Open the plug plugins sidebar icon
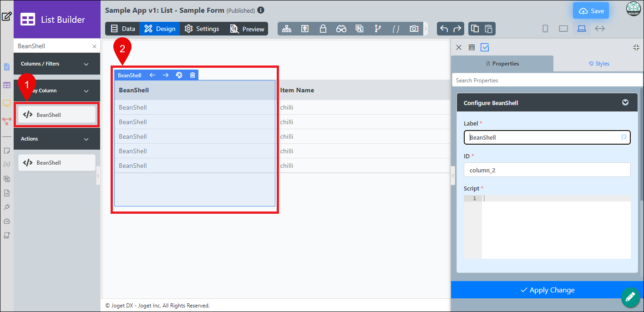The width and height of the screenshot is (644, 312). tap(6, 207)
